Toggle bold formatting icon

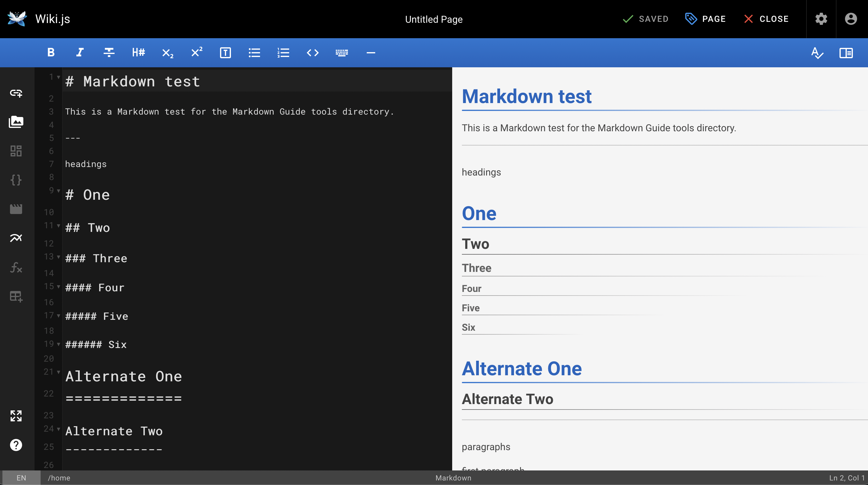point(51,52)
